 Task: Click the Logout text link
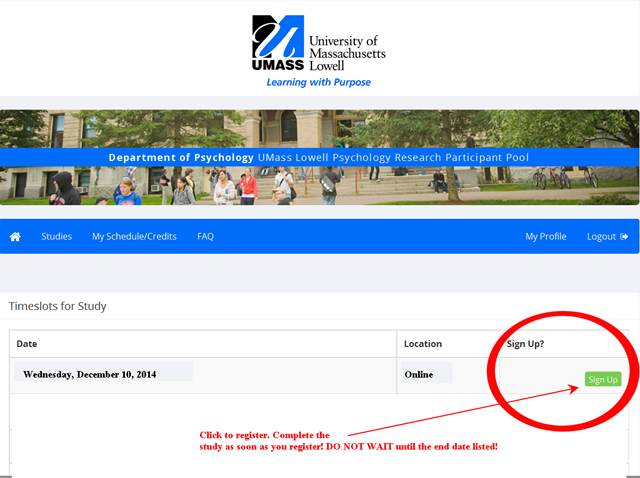coord(601,237)
